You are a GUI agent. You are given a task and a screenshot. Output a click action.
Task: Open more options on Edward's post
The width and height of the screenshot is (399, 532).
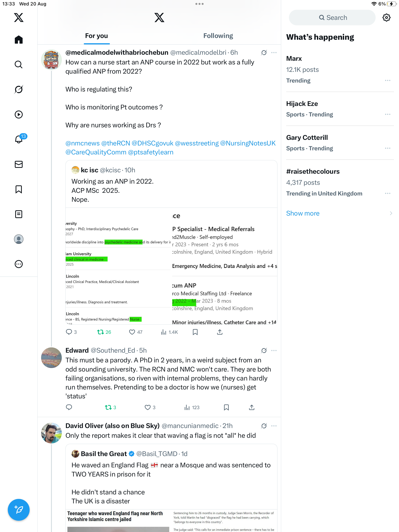[x=274, y=351]
